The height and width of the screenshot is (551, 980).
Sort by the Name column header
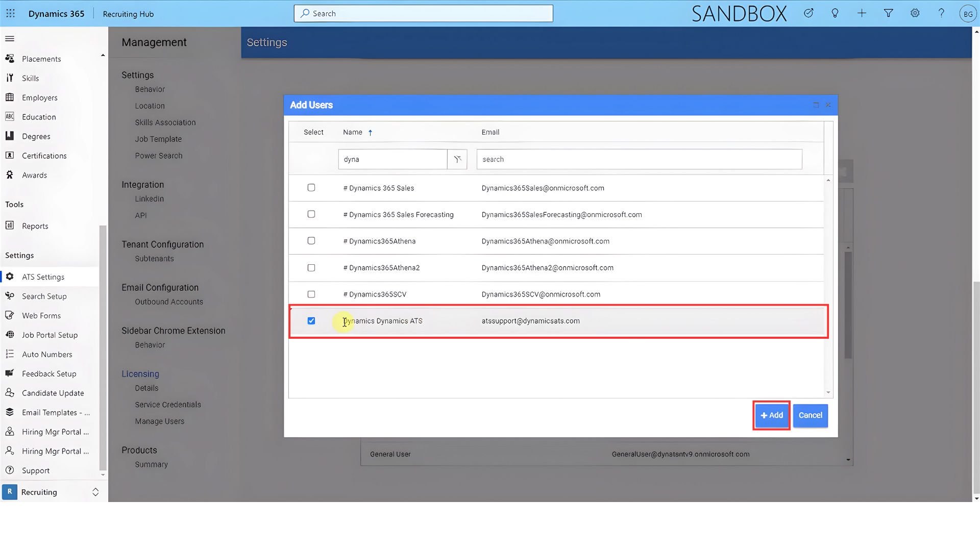point(353,132)
